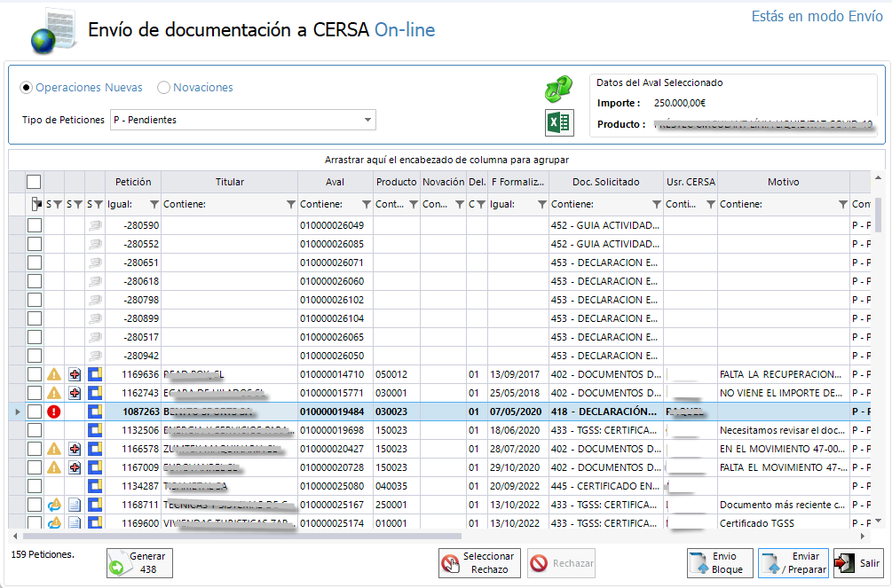Click the blue document icon in row 1132506

click(x=95, y=430)
